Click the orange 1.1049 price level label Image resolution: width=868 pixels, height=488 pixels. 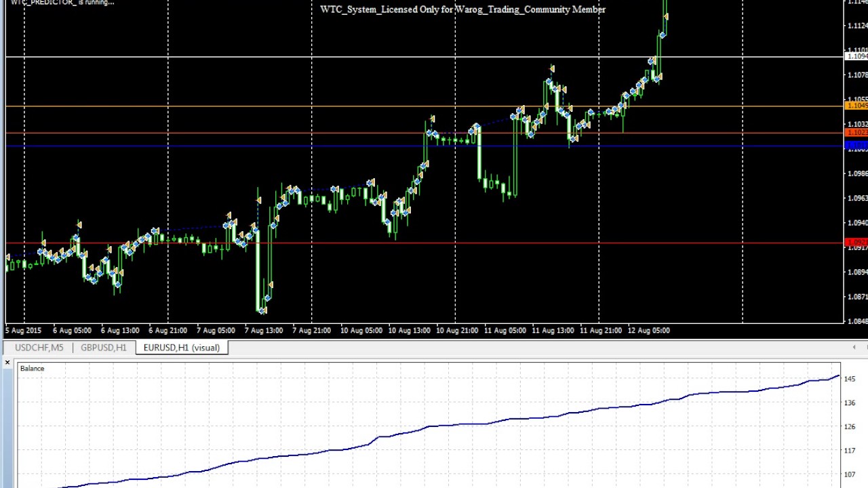tap(856, 106)
